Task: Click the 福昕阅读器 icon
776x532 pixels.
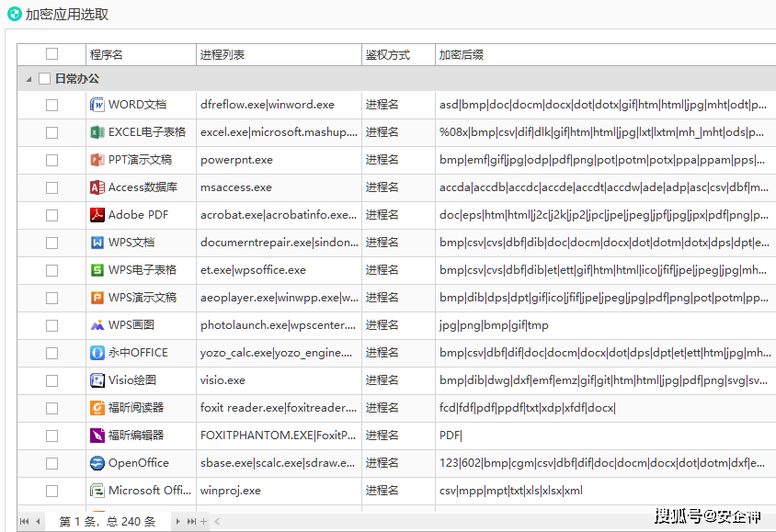Action: point(97,408)
